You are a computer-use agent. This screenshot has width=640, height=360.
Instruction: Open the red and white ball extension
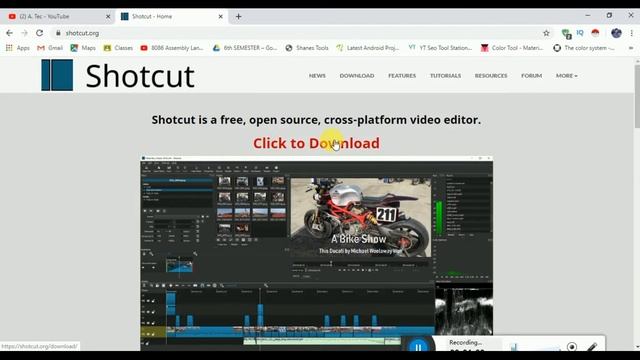(x=595, y=33)
